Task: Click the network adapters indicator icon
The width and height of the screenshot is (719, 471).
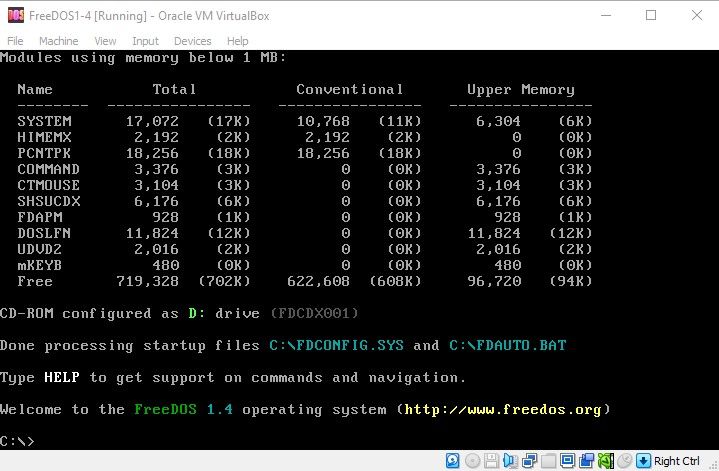Action: coord(529,460)
